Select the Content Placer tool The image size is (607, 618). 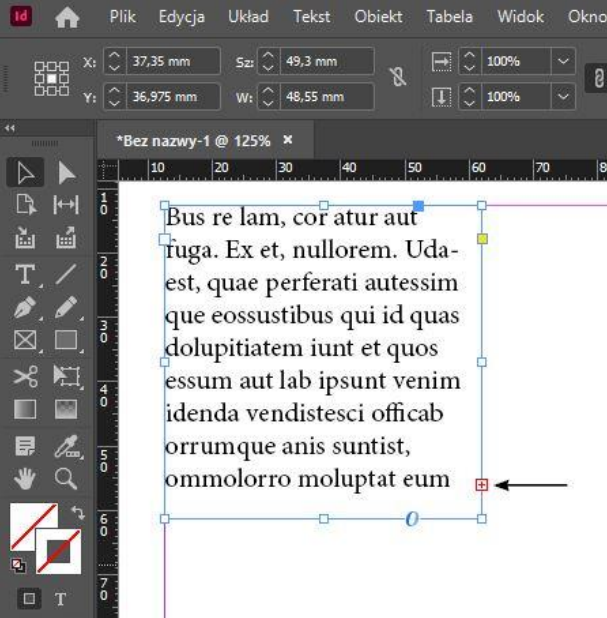coord(66,238)
